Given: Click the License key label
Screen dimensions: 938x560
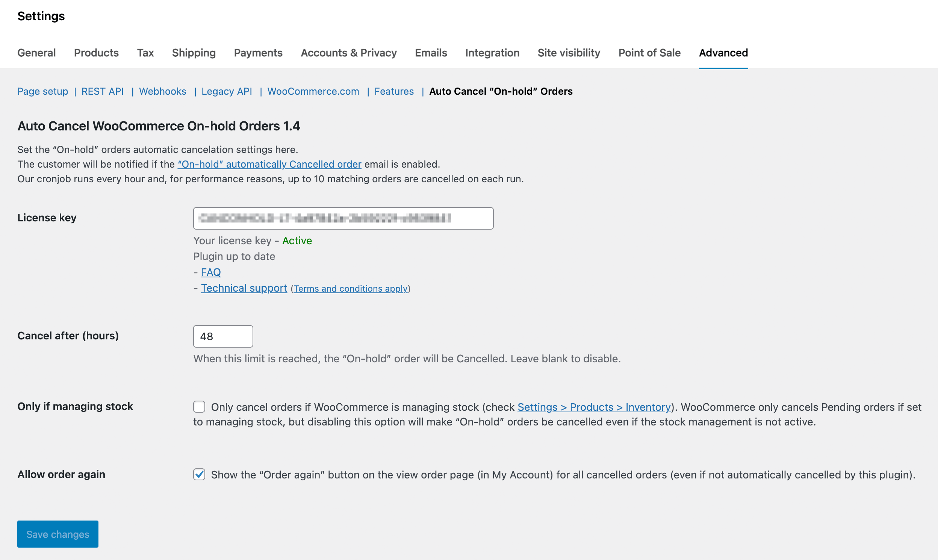Looking at the screenshot, I should tap(47, 218).
